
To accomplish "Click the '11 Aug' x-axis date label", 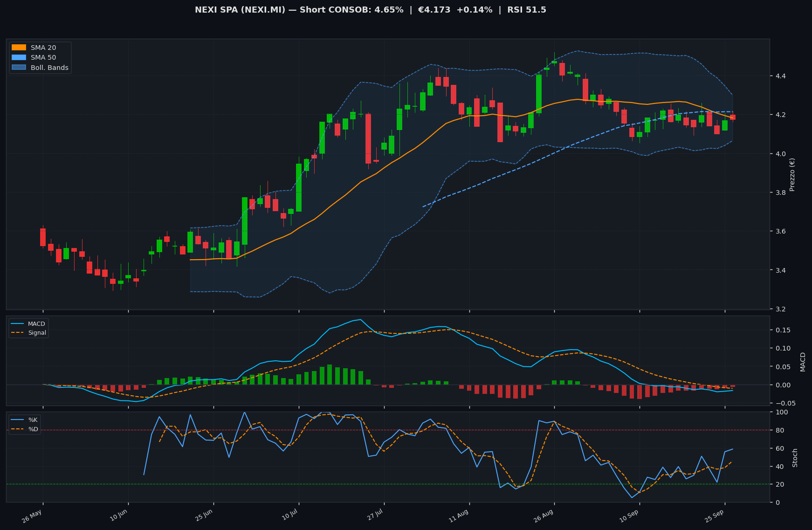I will tap(459, 516).
